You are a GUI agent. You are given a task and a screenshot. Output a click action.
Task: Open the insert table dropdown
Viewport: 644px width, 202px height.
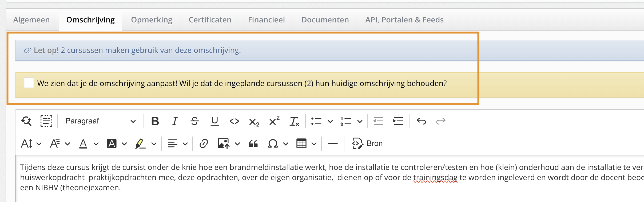point(314,144)
